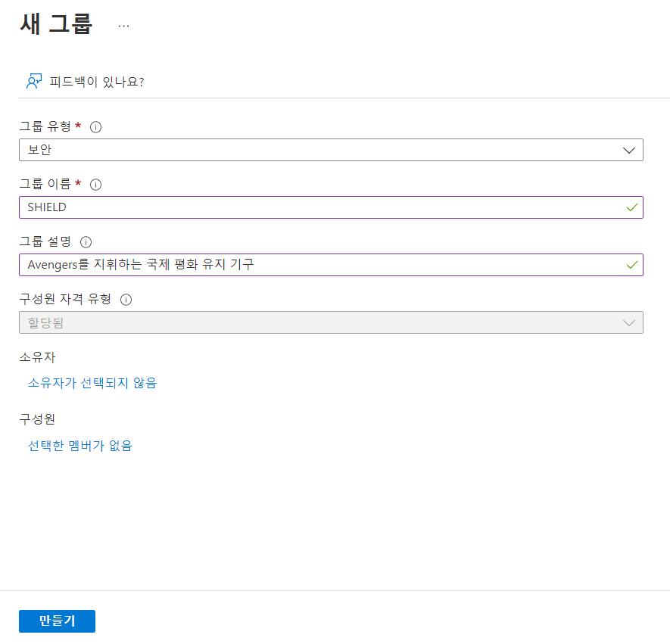Click green checkmark in SHIELD name field
Screen dimensions: 670x644
tap(631, 207)
